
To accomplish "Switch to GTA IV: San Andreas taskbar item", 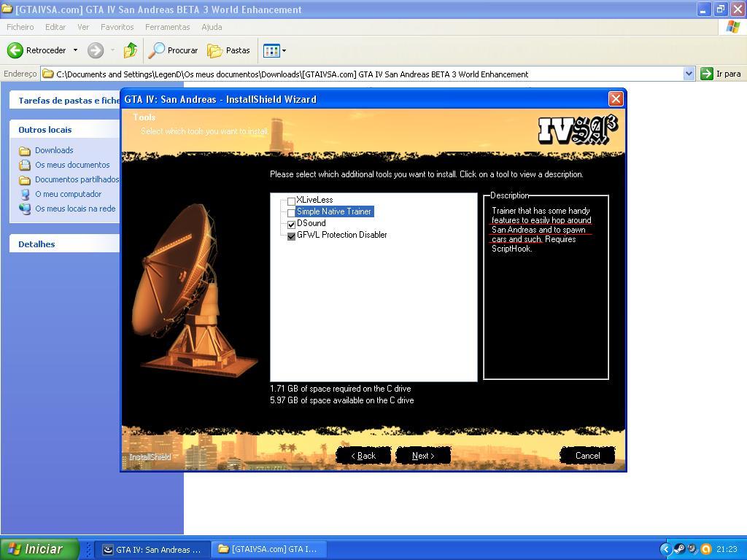I will 152,550.
